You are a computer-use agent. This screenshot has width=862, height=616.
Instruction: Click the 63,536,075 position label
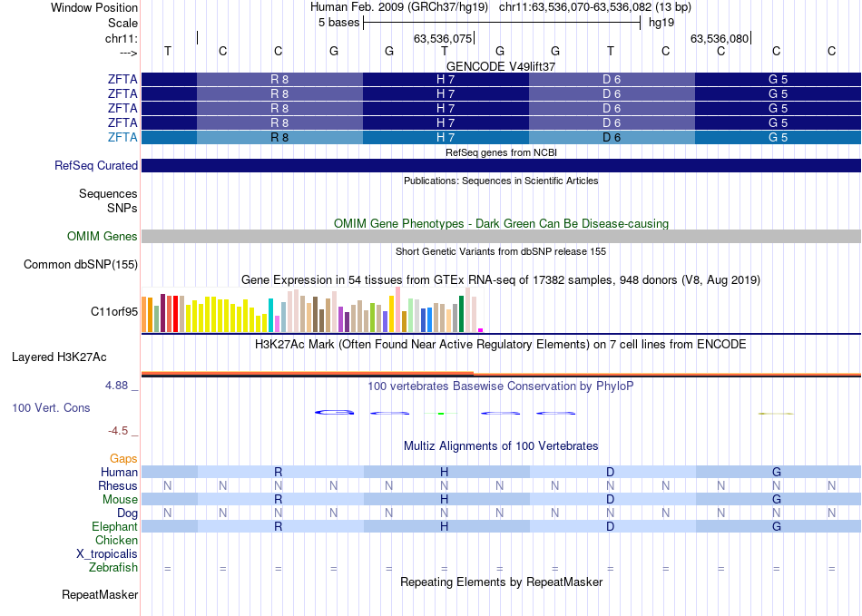443,38
